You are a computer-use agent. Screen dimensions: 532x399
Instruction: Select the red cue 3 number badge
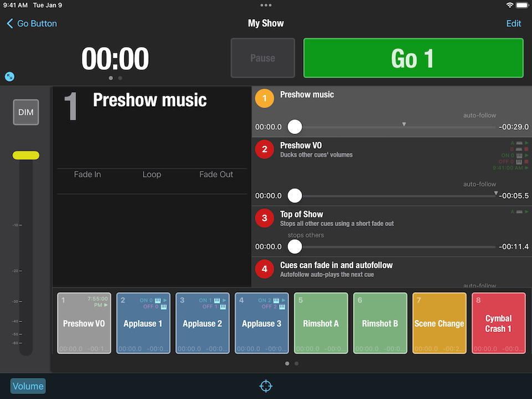[x=264, y=218]
